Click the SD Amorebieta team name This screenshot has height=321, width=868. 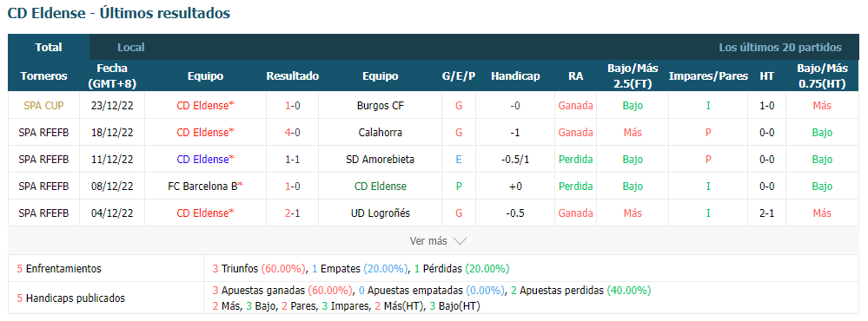click(x=381, y=160)
